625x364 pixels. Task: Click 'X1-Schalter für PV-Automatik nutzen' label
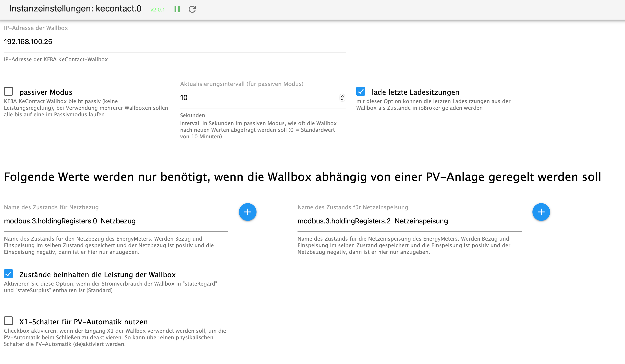[83, 322]
